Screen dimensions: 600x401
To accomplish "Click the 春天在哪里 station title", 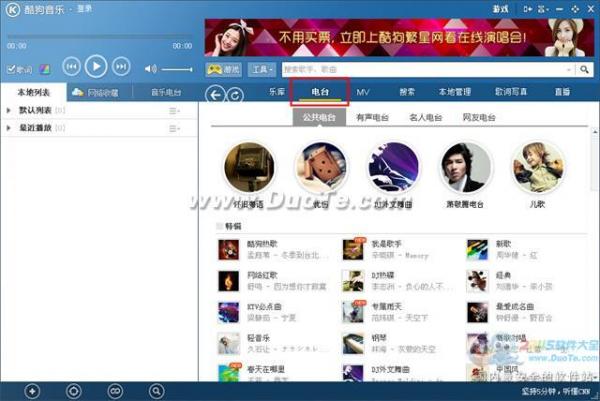I will 266,369.
